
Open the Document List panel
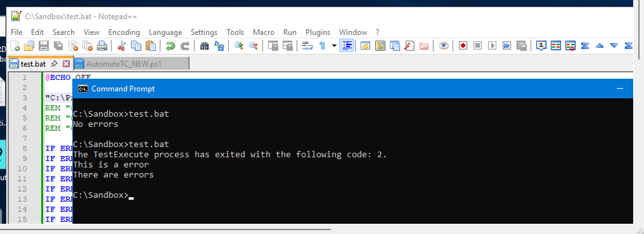coord(395,46)
